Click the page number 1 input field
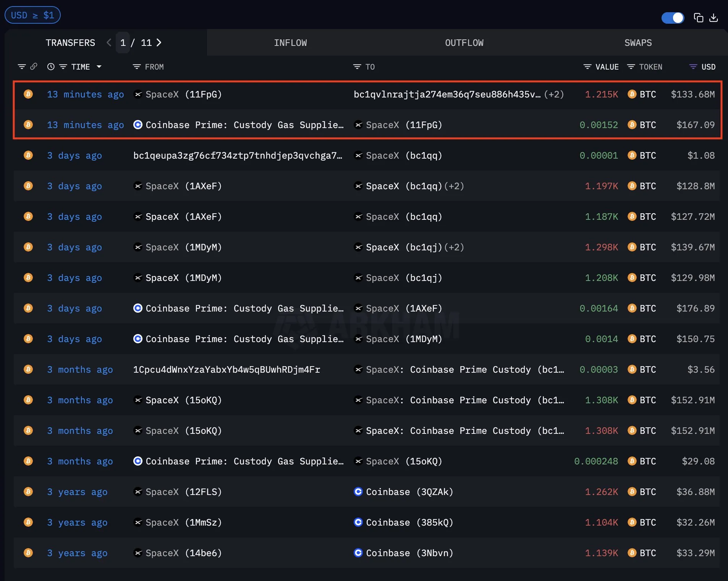The image size is (728, 581). tap(123, 42)
